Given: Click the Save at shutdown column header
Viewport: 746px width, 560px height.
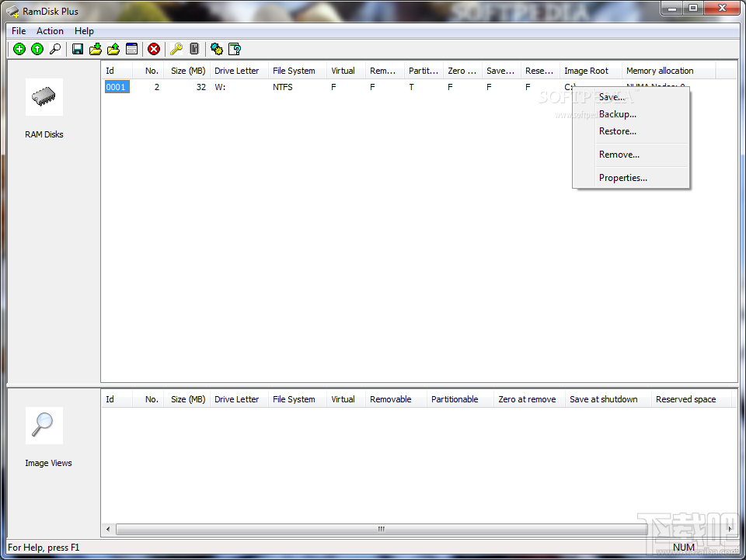Looking at the screenshot, I should pyautogui.click(x=608, y=399).
